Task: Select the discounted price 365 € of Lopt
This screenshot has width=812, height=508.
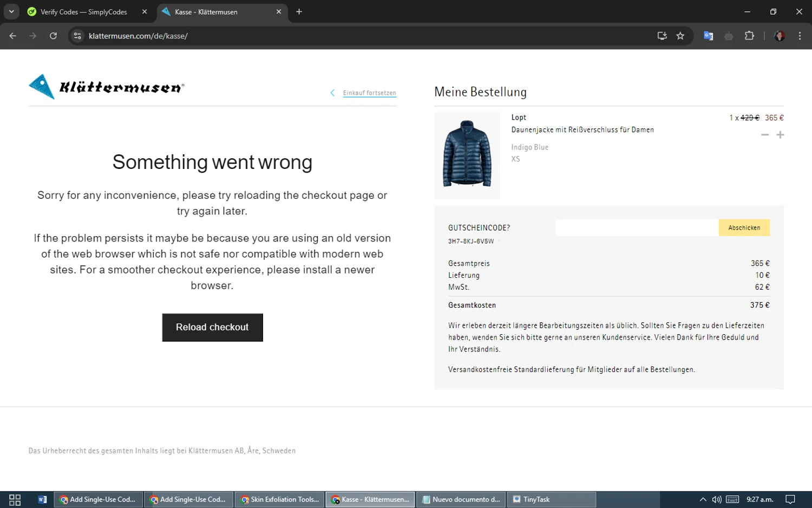Action: coord(774,118)
